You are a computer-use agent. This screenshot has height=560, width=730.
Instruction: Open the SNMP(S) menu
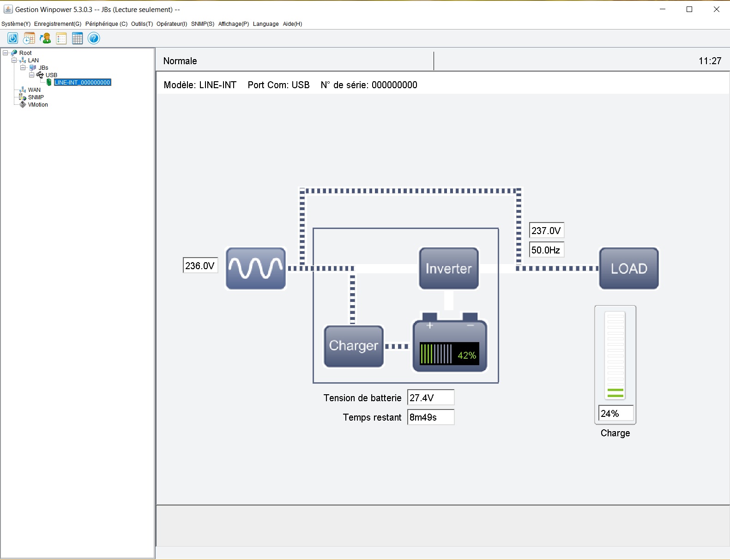(x=202, y=24)
